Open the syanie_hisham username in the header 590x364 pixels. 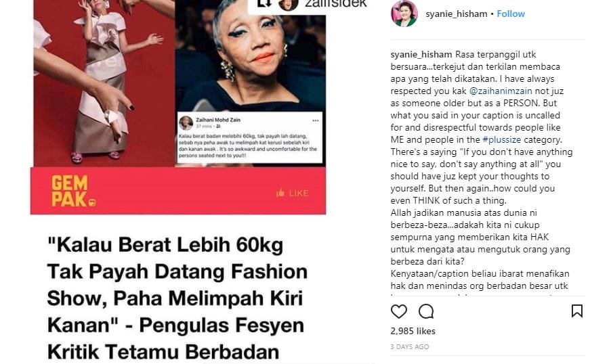457,14
